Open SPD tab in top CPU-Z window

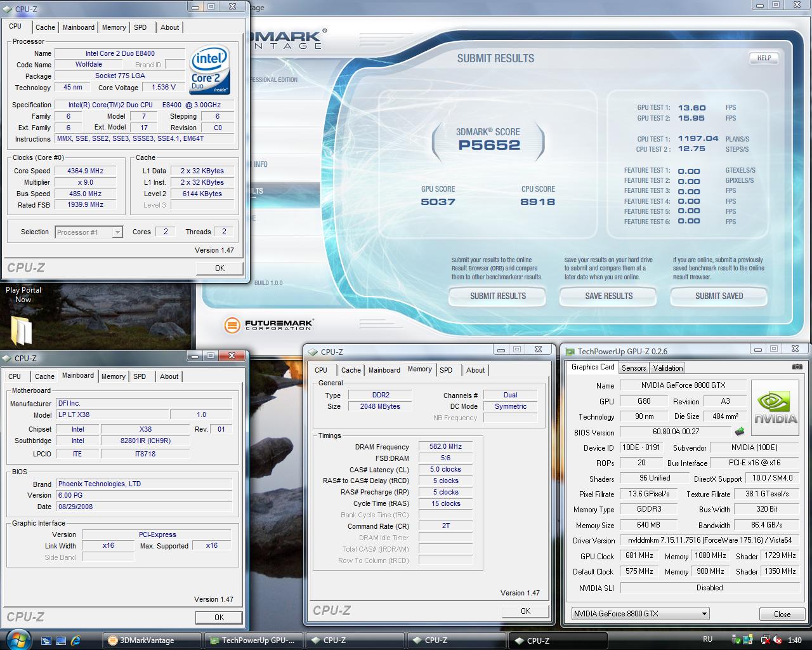[x=141, y=27]
